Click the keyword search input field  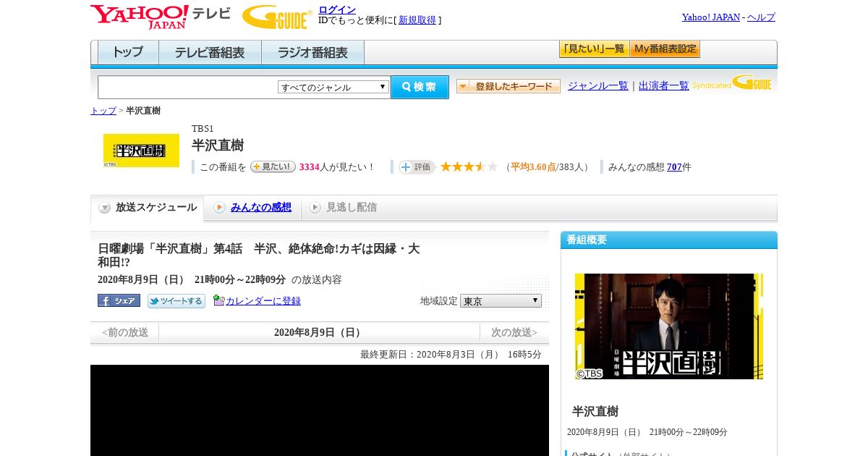click(x=188, y=87)
